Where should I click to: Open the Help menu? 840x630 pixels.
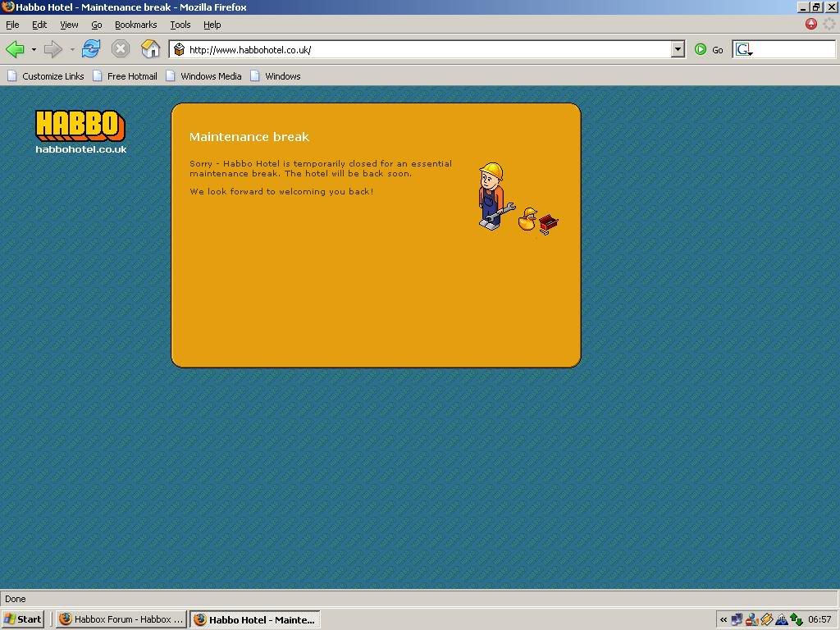point(212,25)
